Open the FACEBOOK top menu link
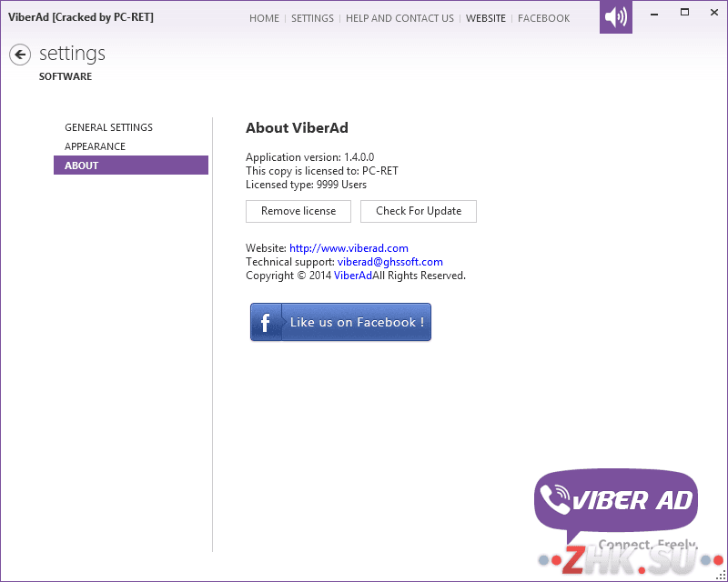 [543, 18]
